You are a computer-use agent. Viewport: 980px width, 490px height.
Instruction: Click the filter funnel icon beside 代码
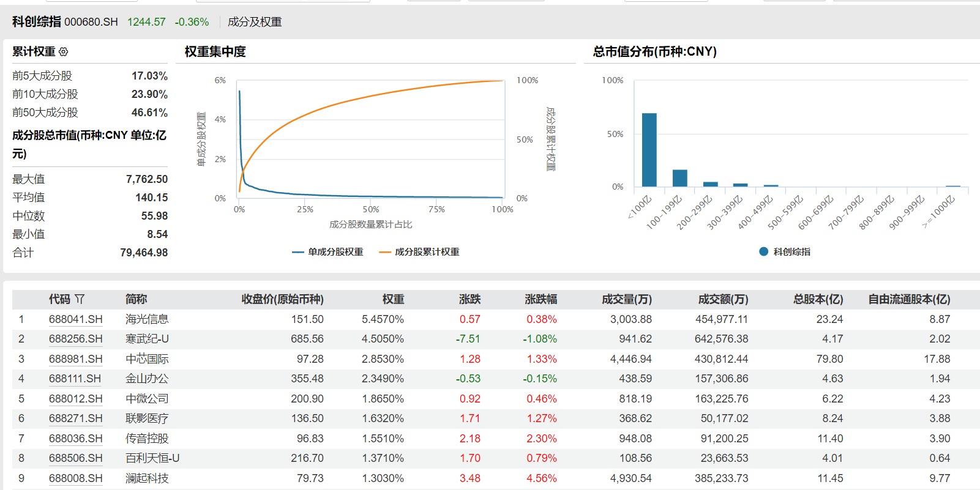(x=80, y=299)
